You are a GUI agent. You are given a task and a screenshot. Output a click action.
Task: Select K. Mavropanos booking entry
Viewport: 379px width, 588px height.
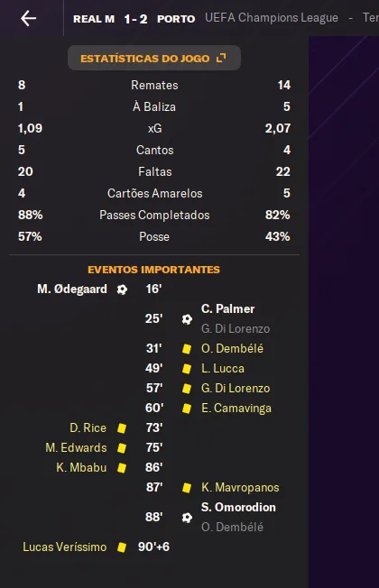point(240,488)
